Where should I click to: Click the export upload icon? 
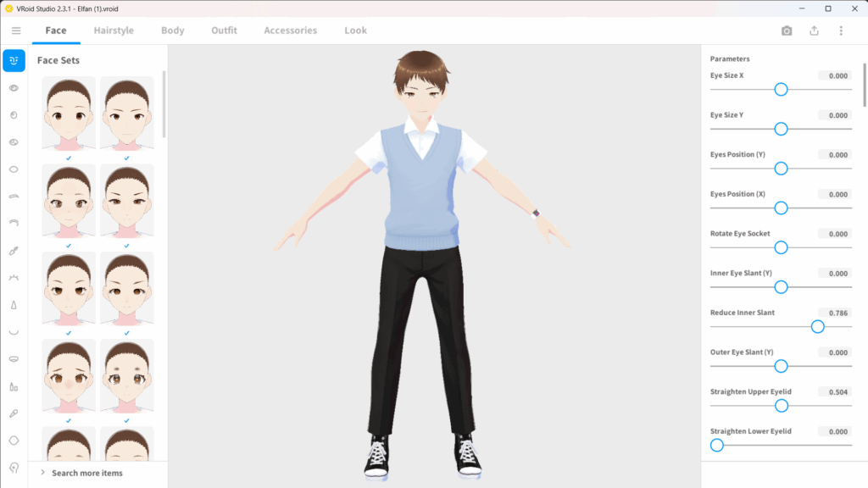tap(814, 31)
